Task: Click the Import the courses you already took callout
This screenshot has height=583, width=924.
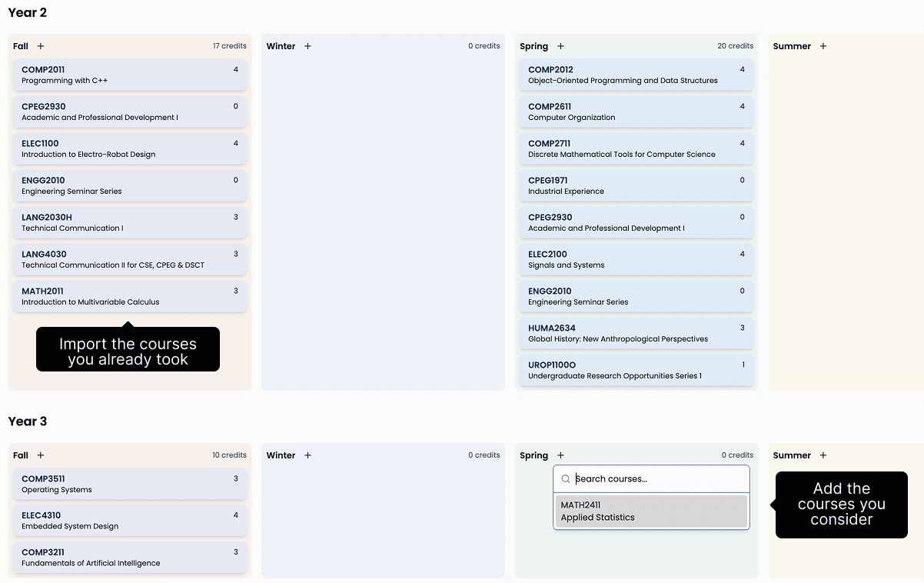Action: [128, 348]
